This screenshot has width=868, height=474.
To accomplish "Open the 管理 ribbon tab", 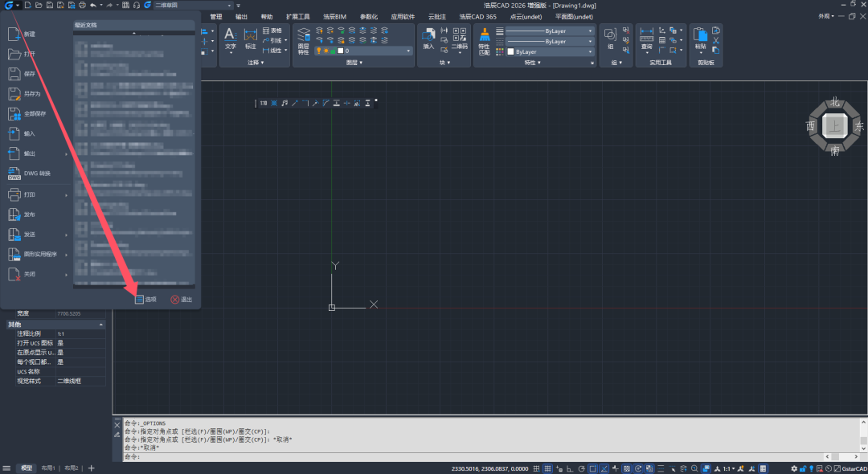I will pyautogui.click(x=216, y=17).
